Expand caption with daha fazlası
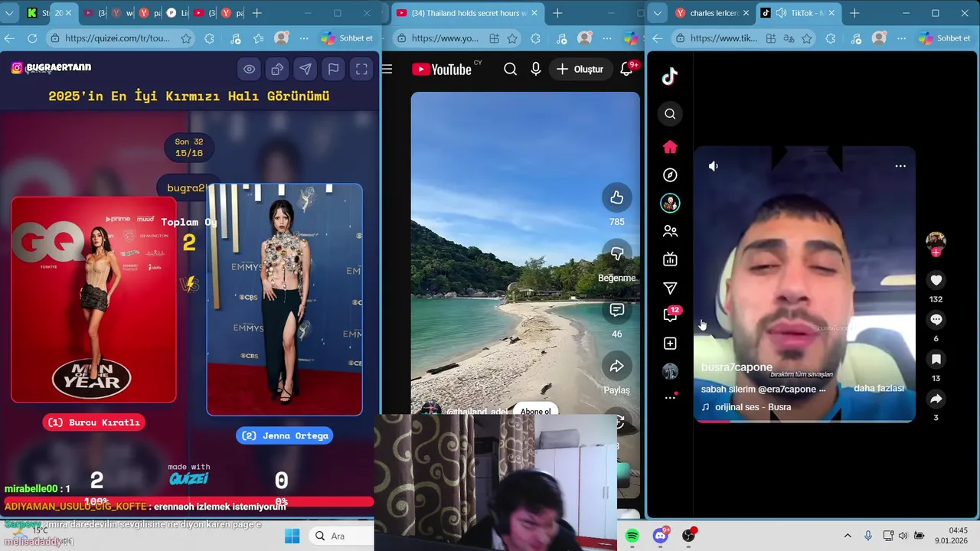980x551 pixels. coord(879,389)
